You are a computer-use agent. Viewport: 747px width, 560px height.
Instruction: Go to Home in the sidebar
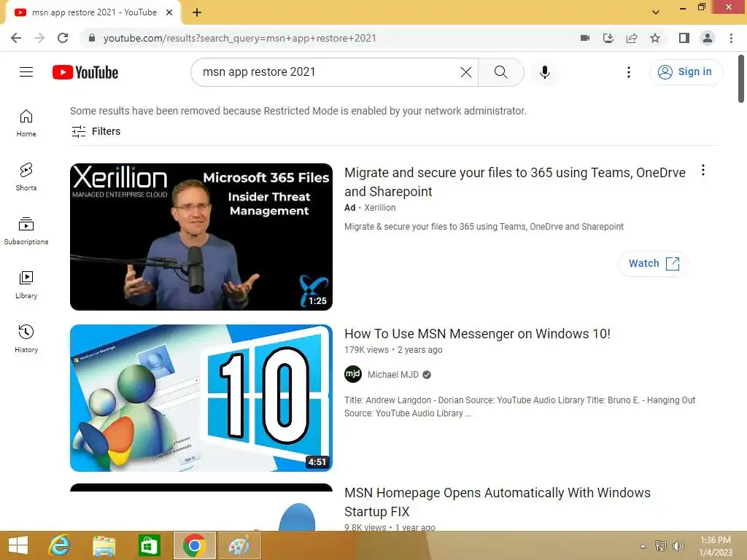click(x=26, y=123)
